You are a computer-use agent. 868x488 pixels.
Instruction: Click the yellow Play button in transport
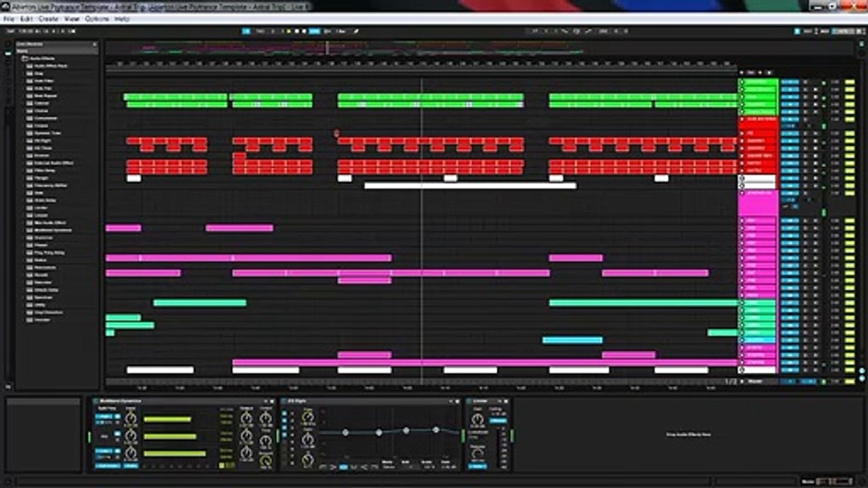tap(289, 30)
